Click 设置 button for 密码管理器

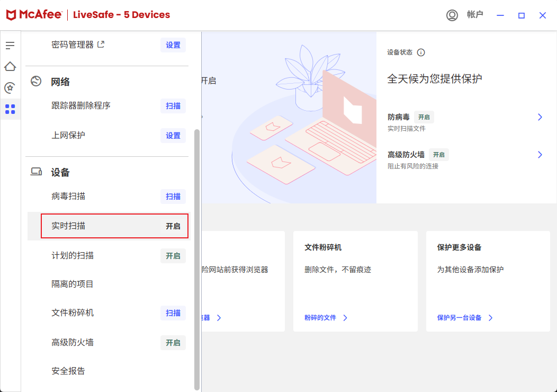(173, 45)
